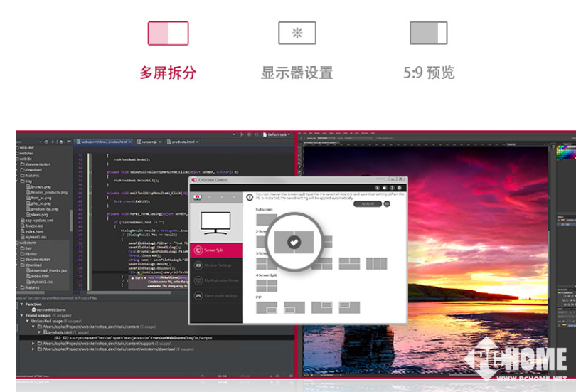Click the debug icon next to Run

(x=249, y=135)
